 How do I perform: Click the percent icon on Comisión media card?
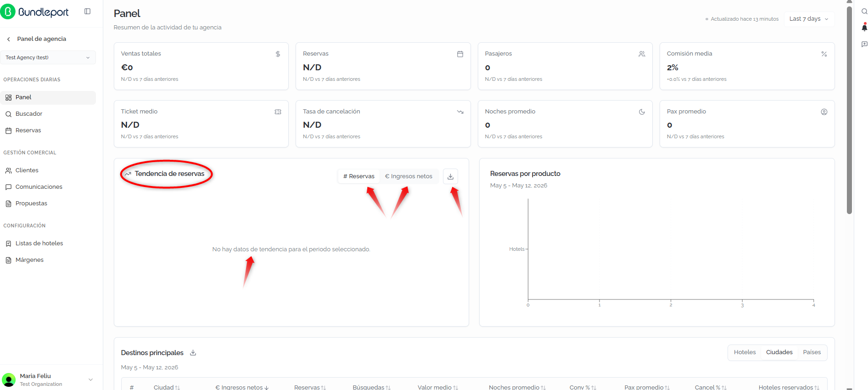(x=824, y=54)
